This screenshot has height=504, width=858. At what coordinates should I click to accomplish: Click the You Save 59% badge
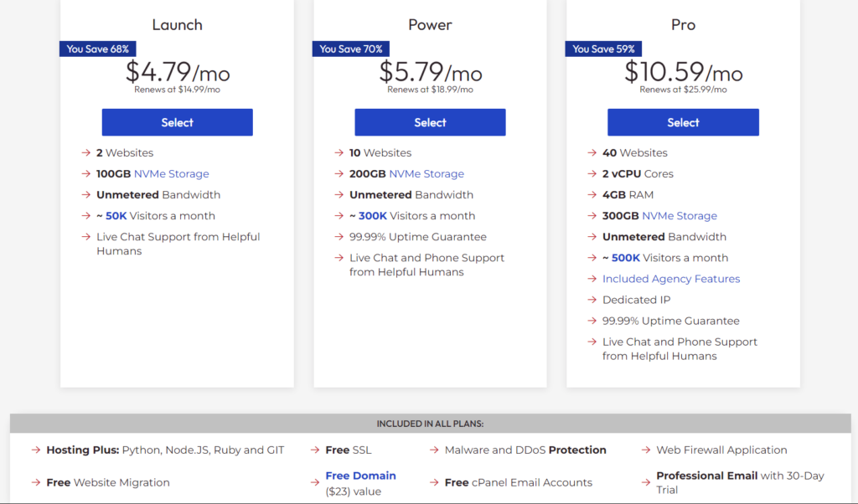603,49
